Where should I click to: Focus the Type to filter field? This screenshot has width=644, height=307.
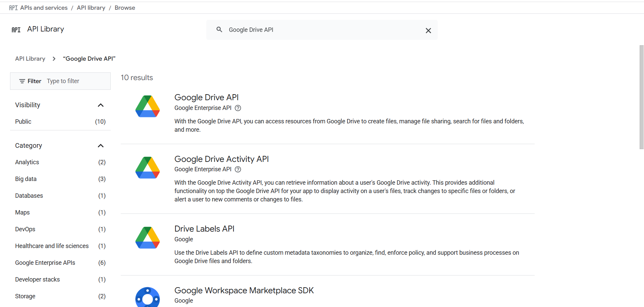point(63,81)
